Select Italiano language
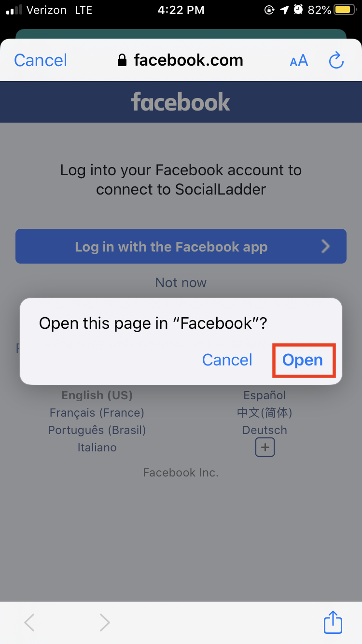 point(97,448)
